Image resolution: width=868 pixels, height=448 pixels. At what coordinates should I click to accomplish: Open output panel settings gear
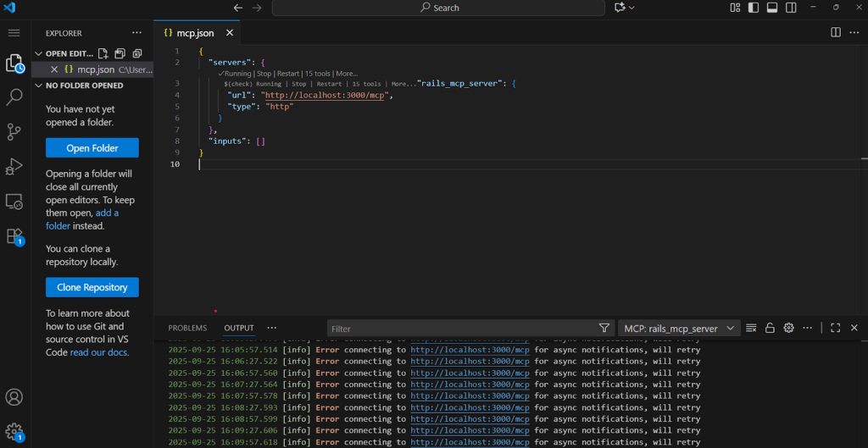pos(788,328)
